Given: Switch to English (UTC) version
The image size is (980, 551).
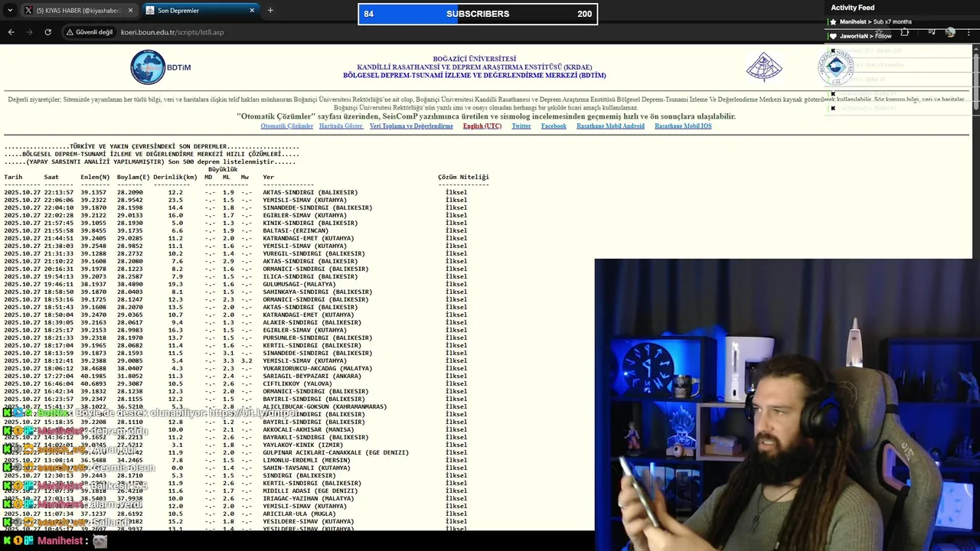Looking at the screenshot, I should click(482, 126).
